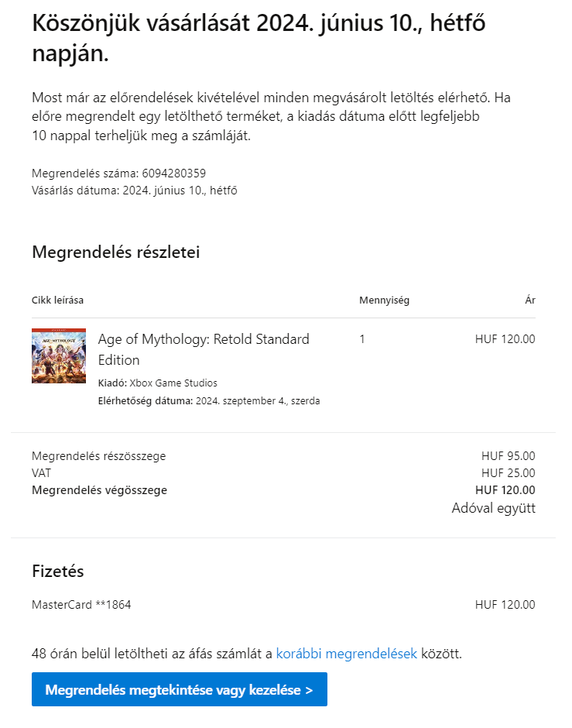572x728 pixels.
Task: Click the Mennyiség column header
Action: [384, 300]
